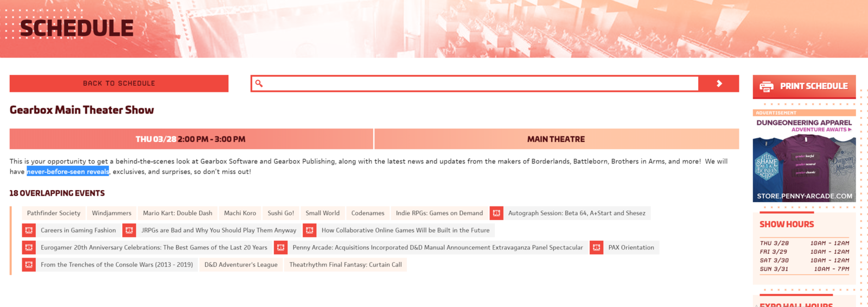Click the SAT 3/30 show hours row
Image resolution: width=868 pixels, height=307 pixels.
[804, 261]
